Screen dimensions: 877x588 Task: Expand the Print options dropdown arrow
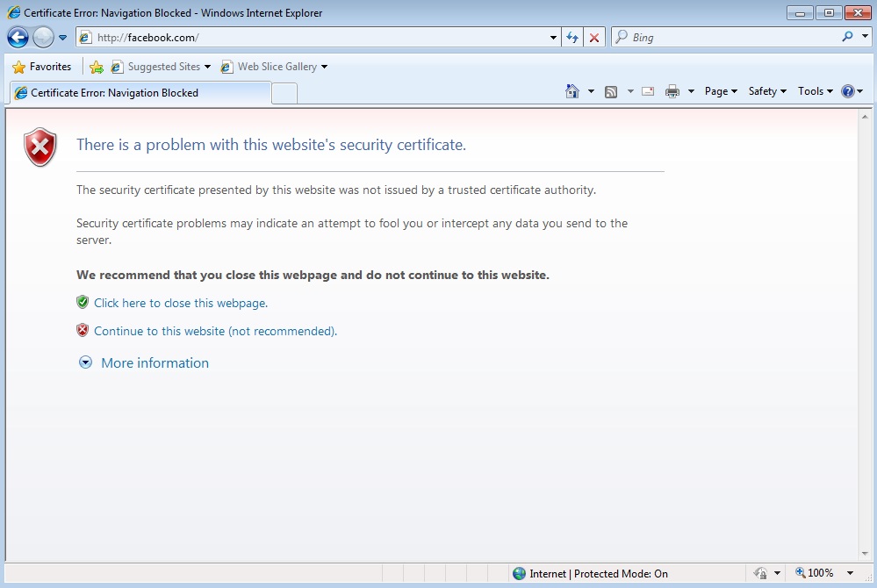click(691, 91)
